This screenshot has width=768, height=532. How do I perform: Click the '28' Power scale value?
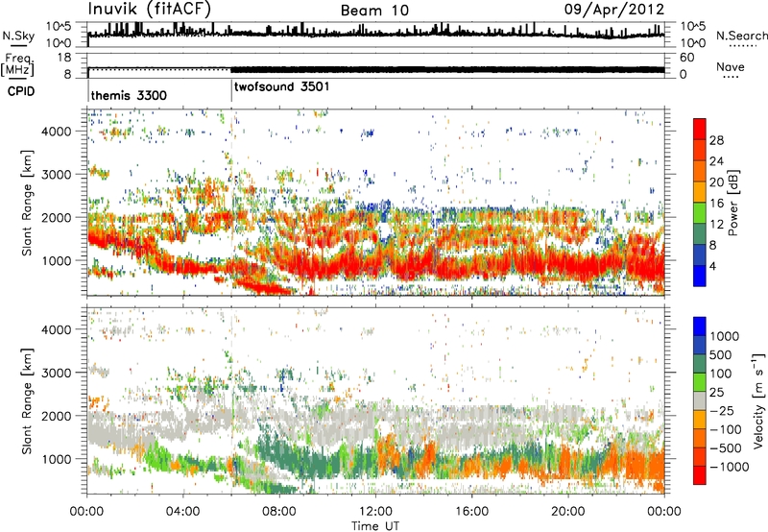tap(716, 140)
